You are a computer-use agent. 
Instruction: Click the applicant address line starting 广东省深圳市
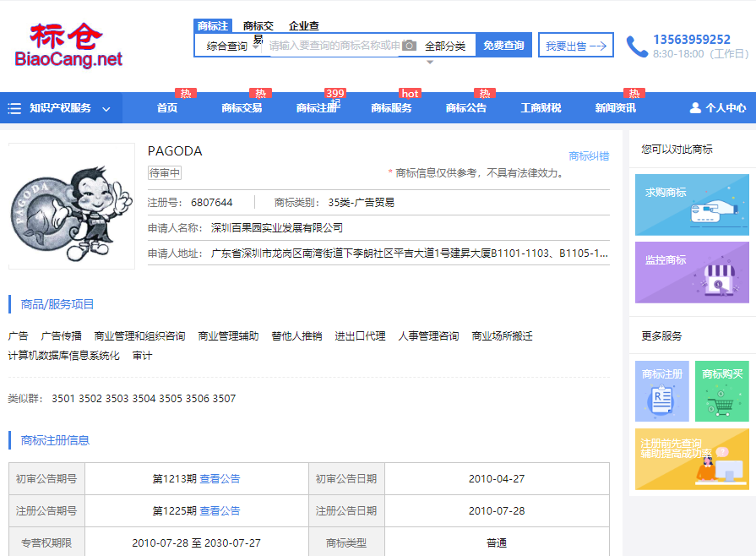410,253
